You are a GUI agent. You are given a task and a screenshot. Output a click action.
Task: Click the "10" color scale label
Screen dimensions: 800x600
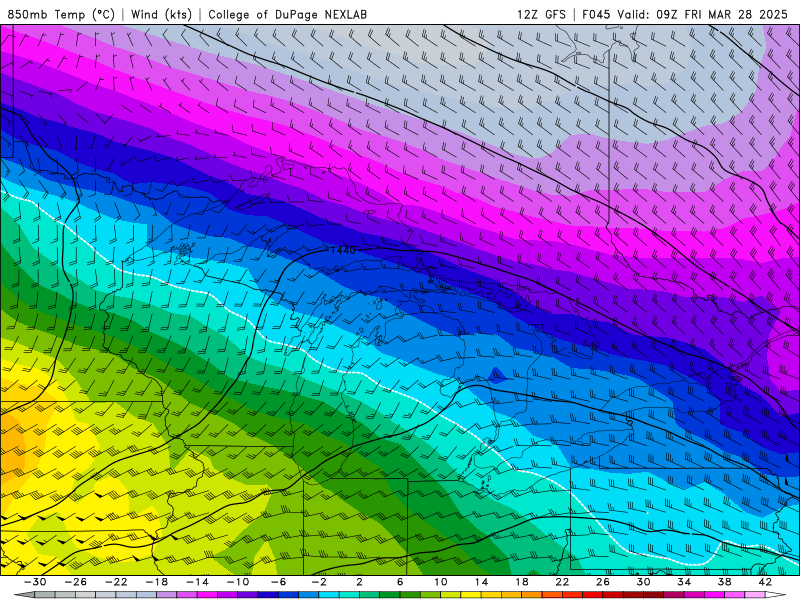point(441,582)
